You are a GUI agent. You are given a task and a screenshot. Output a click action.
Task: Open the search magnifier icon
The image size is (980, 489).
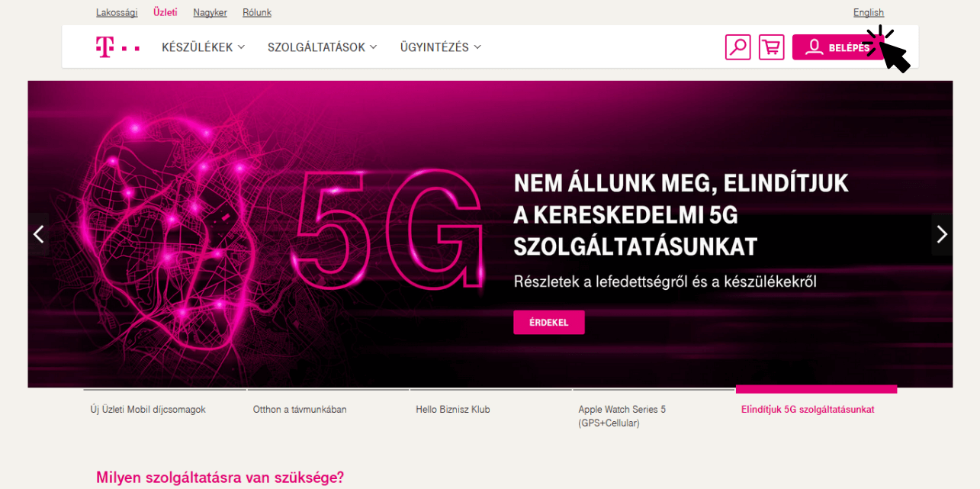click(x=737, y=47)
